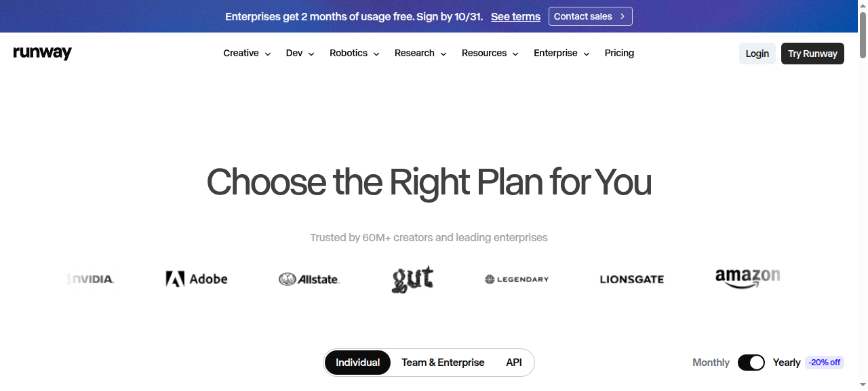Expand the Creative dropdown menu
Image resolution: width=868 pixels, height=391 pixels.
pyautogui.click(x=247, y=54)
